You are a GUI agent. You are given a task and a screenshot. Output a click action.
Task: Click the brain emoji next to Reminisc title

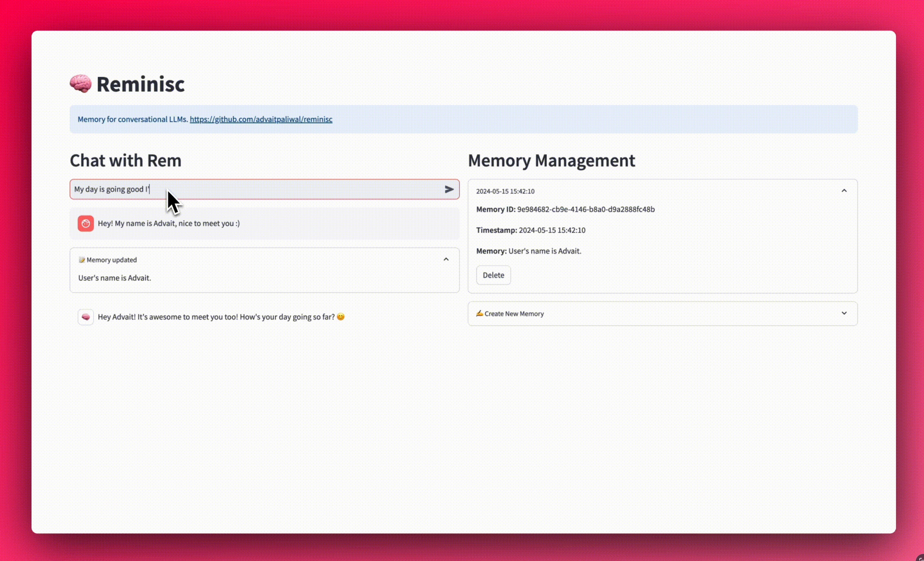[81, 83]
